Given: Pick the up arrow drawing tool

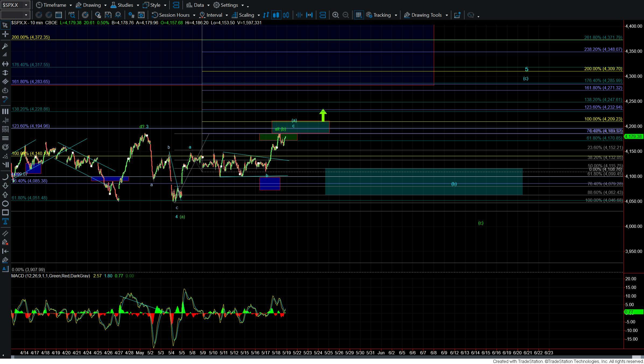Looking at the screenshot, I should pos(5,195).
